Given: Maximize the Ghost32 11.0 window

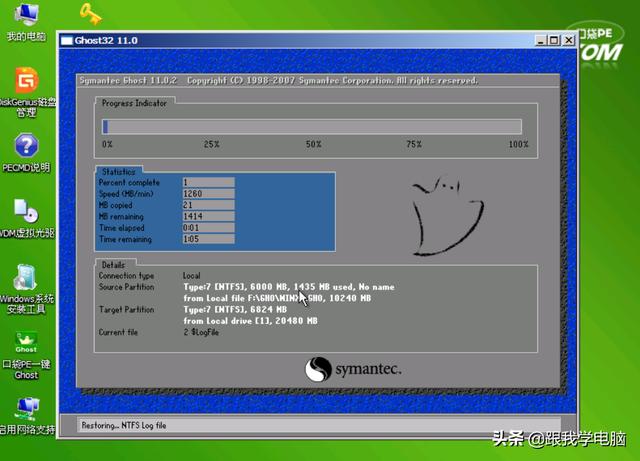Looking at the screenshot, I should 553,40.
